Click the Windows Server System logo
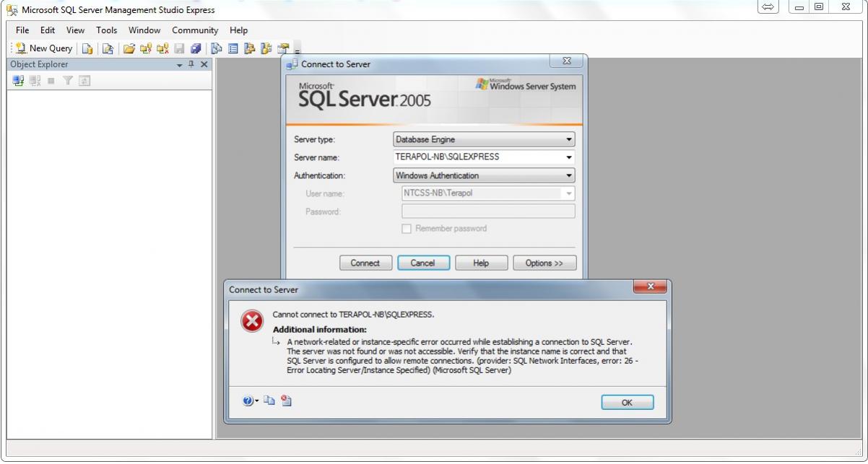The width and height of the screenshot is (868, 464). [525, 85]
